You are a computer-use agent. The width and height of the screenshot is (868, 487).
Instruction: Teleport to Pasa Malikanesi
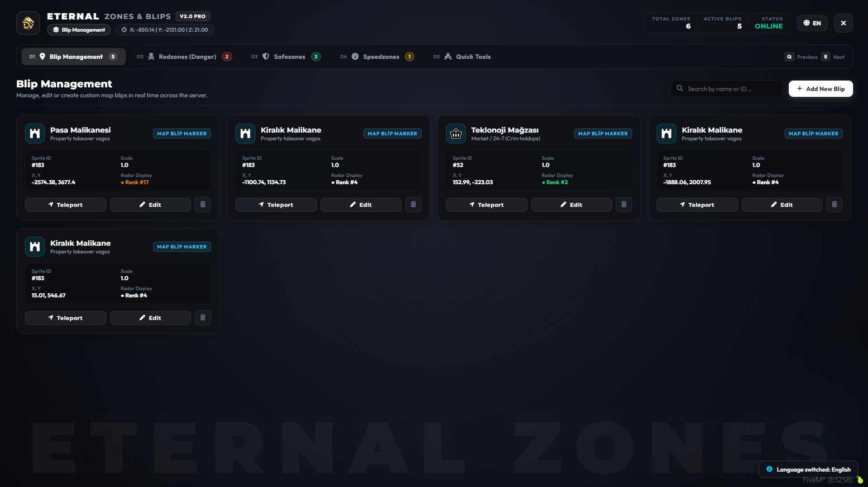(x=66, y=205)
